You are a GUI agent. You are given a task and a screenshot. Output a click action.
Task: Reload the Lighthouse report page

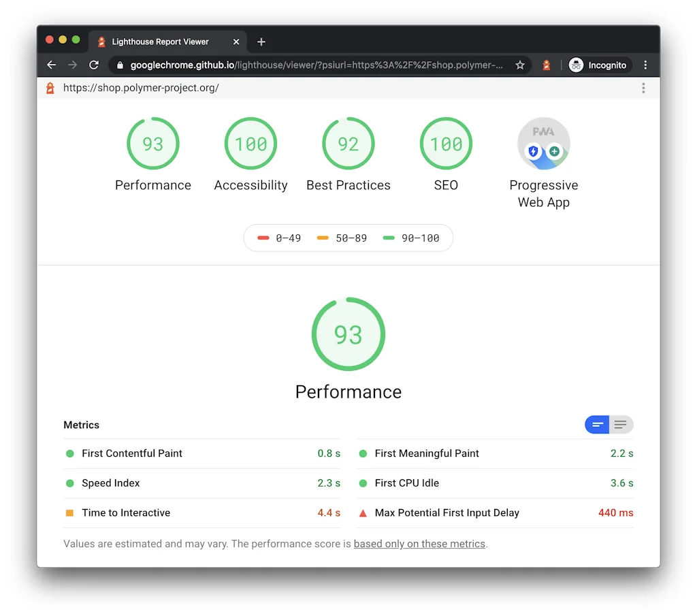(94, 65)
